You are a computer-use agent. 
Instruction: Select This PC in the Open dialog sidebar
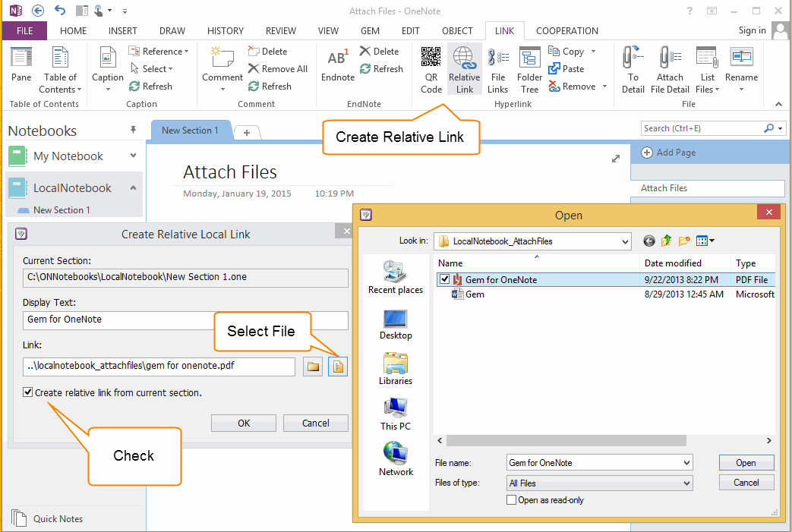coord(396,414)
